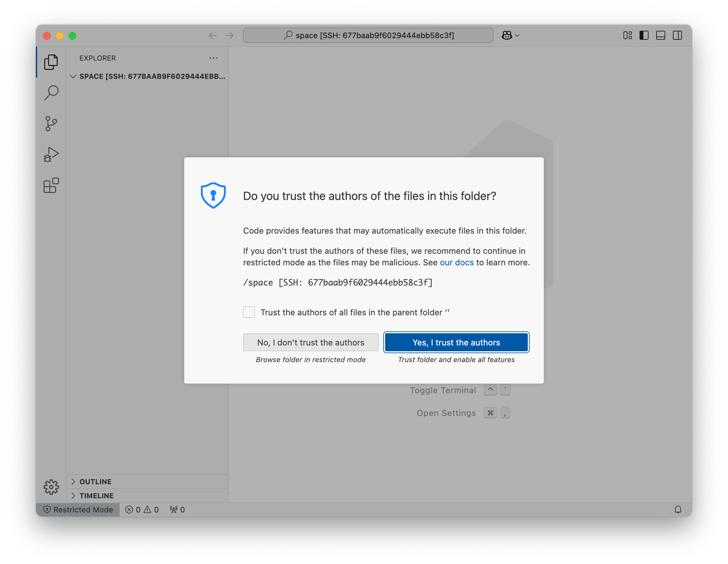728x564 pixels.
Task: Open the Extensions view icon
Action: click(51, 185)
